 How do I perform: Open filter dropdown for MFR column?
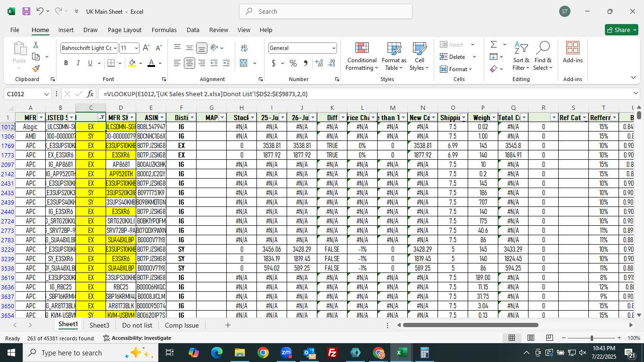tap(41, 117)
